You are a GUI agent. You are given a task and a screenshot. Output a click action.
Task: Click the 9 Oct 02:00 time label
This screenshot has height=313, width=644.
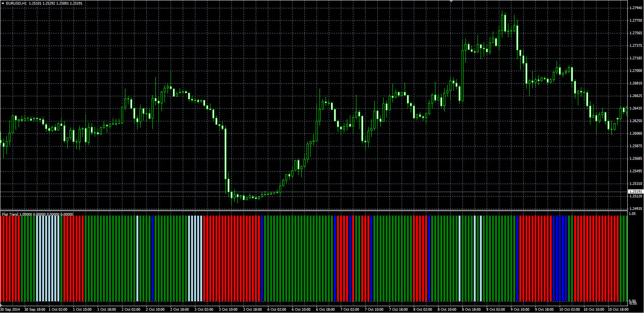(x=496, y=310)
